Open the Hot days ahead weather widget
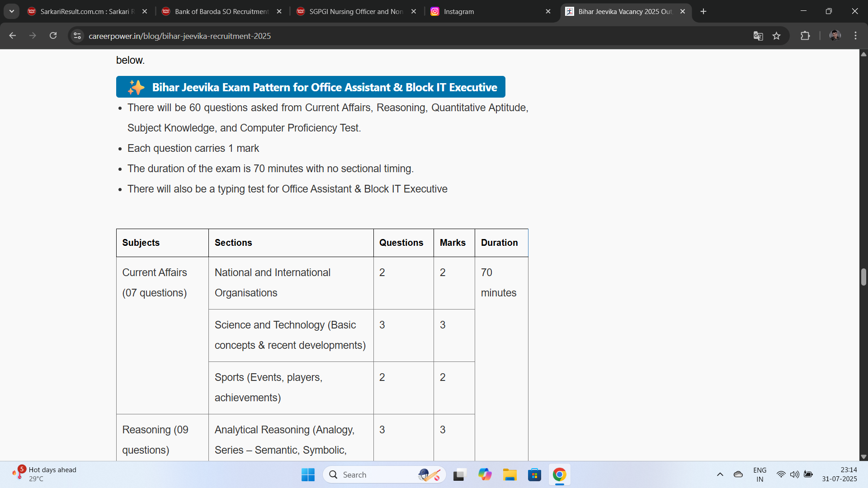The width and height of the screenshot is (868, 488). pyautogui.click(x=44, y=474)
